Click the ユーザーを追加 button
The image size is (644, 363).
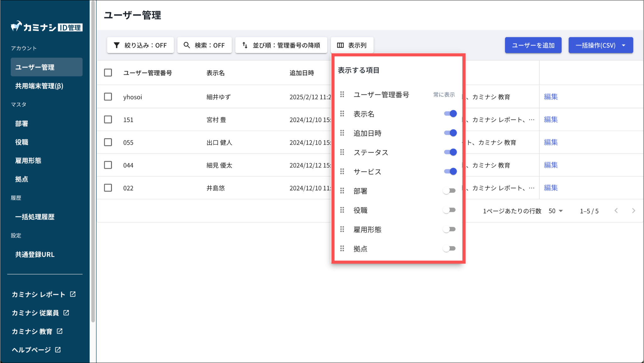(x=533, y=45)
